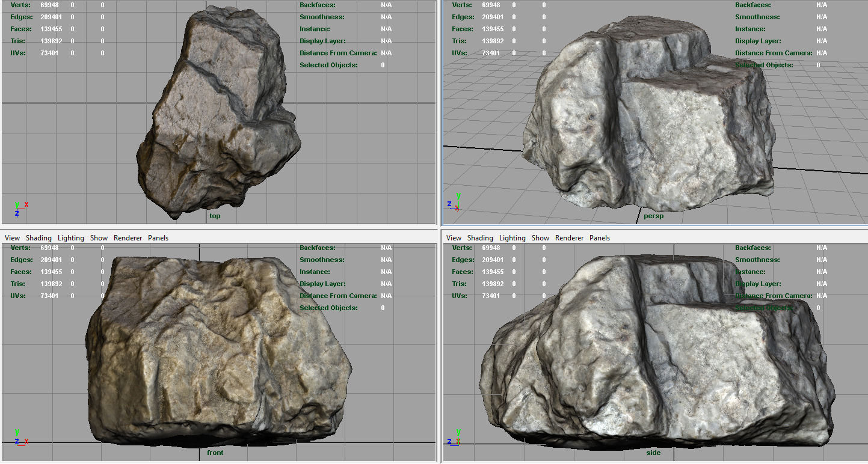
Task: Click 'Backfaces:' label in the persp view HUD
Action: pyautogui.click(x=752, y=5)
